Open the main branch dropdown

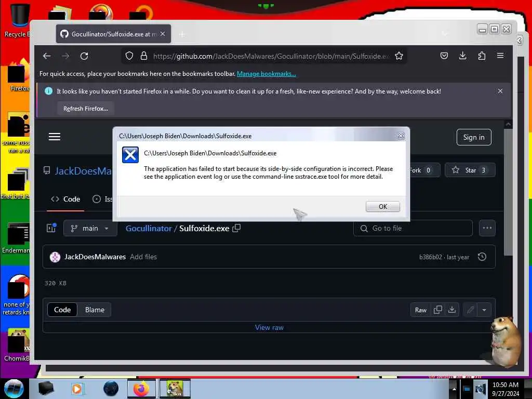(x=90, y=229)
